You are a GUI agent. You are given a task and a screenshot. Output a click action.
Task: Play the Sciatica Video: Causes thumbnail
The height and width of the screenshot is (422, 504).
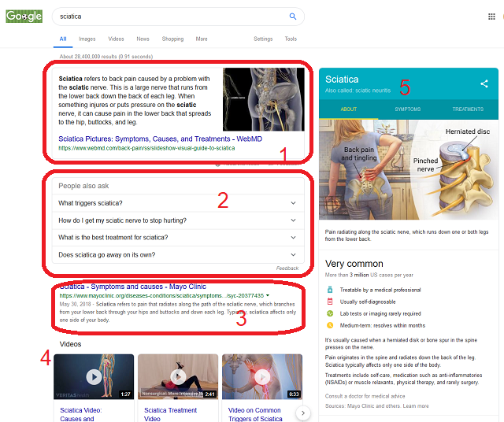[94, 376]
